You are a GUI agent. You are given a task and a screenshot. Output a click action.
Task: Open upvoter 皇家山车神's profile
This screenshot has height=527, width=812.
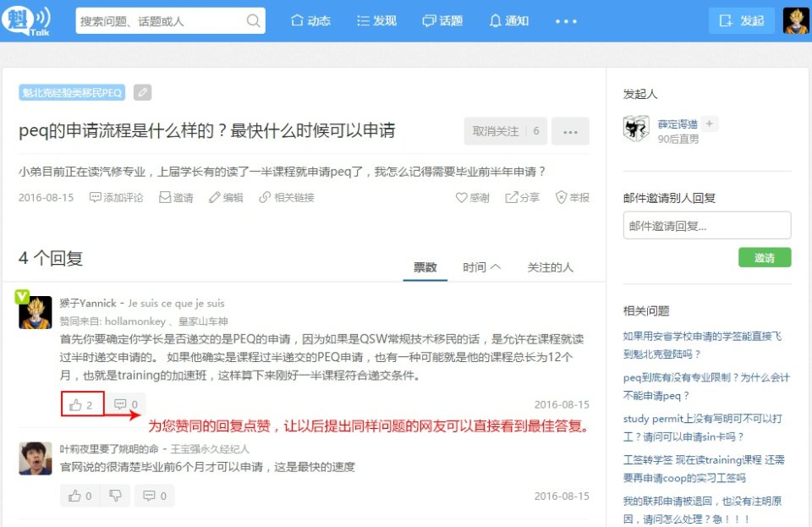pyautogui.click(x=203, y=321)
